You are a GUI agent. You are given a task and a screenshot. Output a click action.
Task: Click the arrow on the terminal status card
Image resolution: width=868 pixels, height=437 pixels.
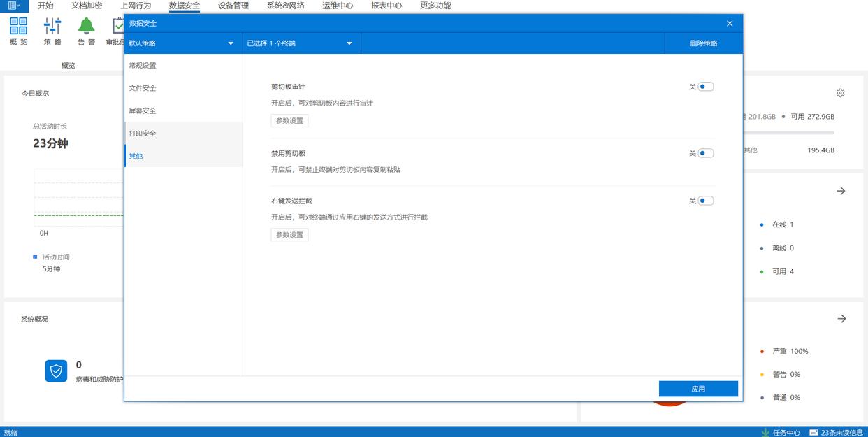(x=841, y=191)
